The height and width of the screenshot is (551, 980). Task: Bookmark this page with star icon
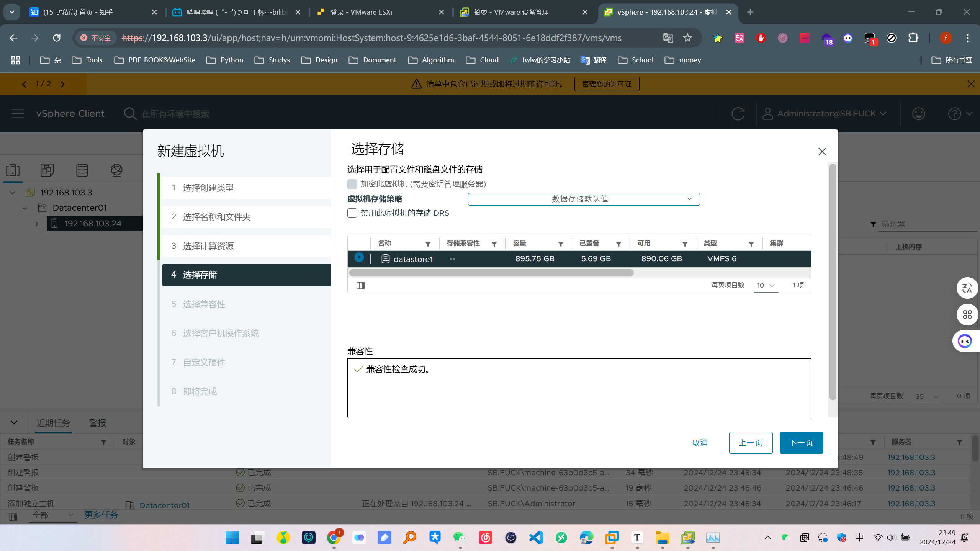pos(687,38)
